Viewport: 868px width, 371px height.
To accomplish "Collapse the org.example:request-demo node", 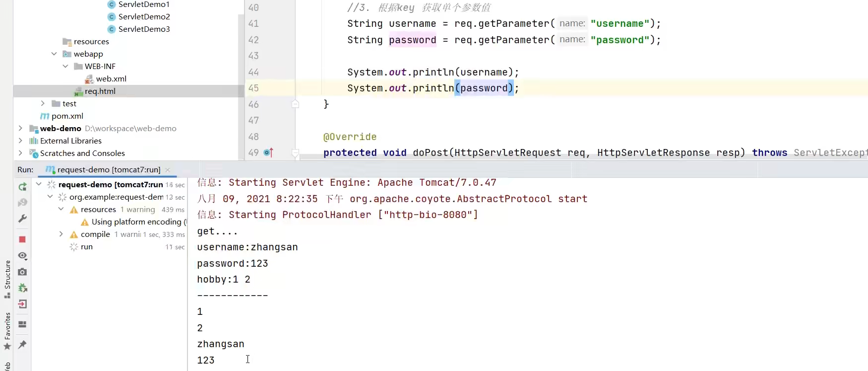I will (x=50, y=197).
